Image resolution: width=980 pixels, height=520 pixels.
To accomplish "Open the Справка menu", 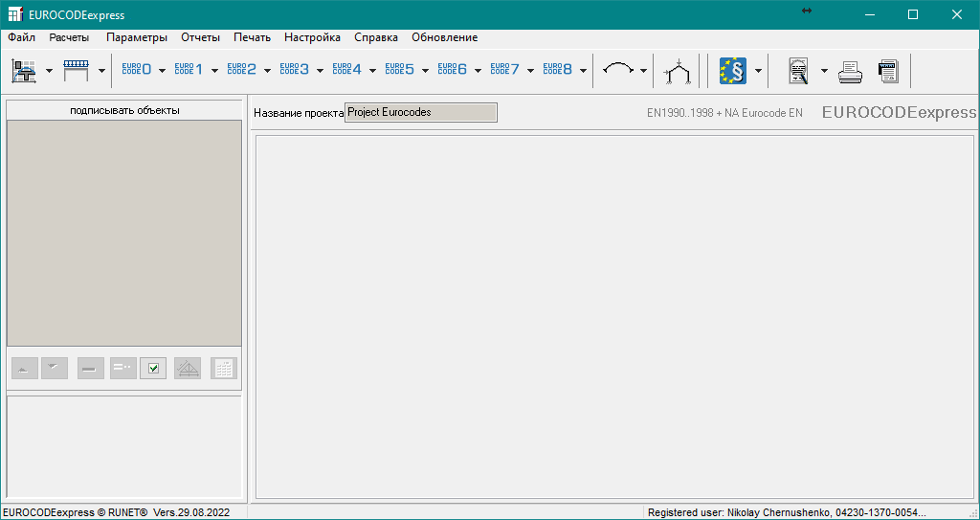I will [376, 37].
